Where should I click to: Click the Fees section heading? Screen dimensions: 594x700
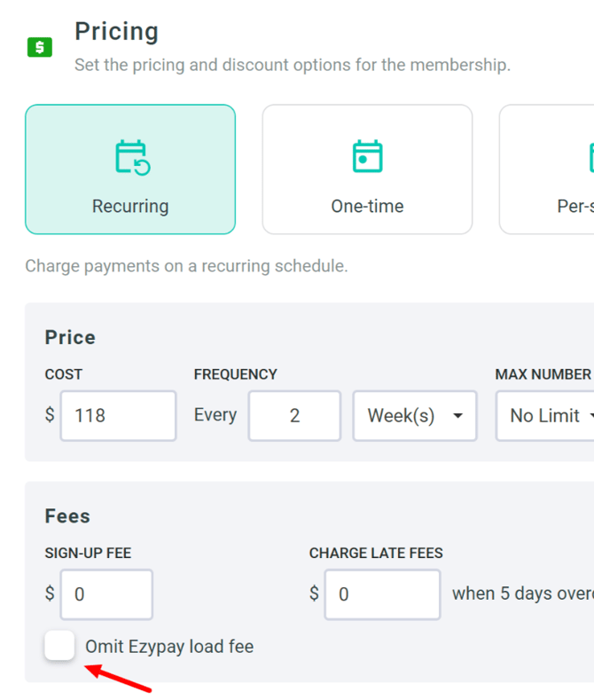[67, 516]
